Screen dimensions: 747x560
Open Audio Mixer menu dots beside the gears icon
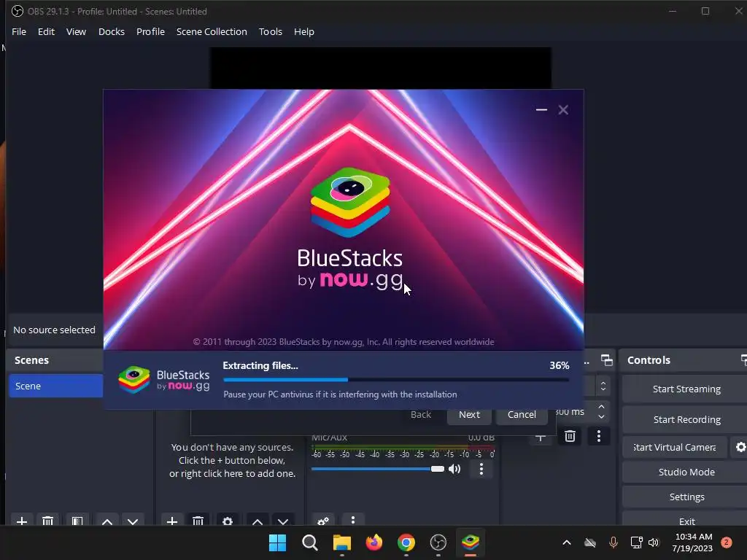point(353,520)
